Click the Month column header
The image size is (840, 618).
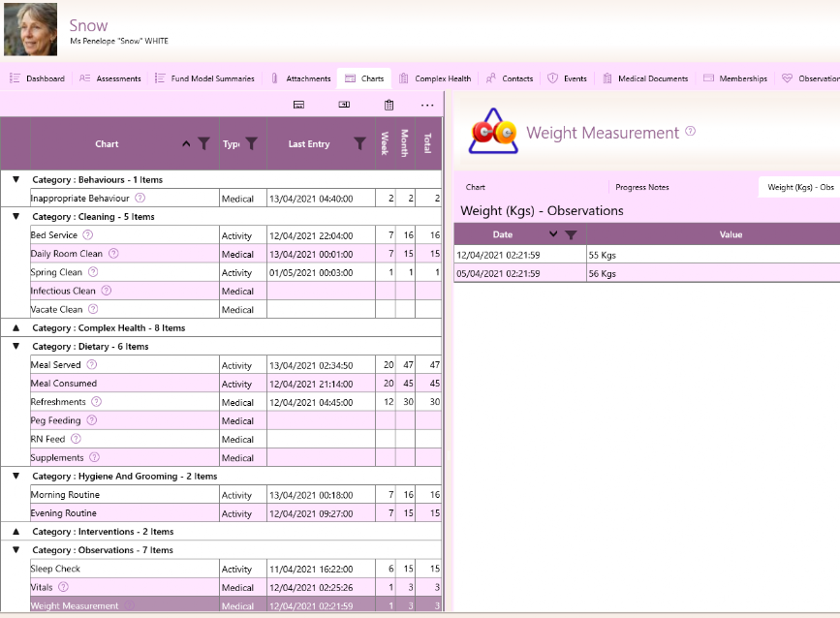[404, 143]
